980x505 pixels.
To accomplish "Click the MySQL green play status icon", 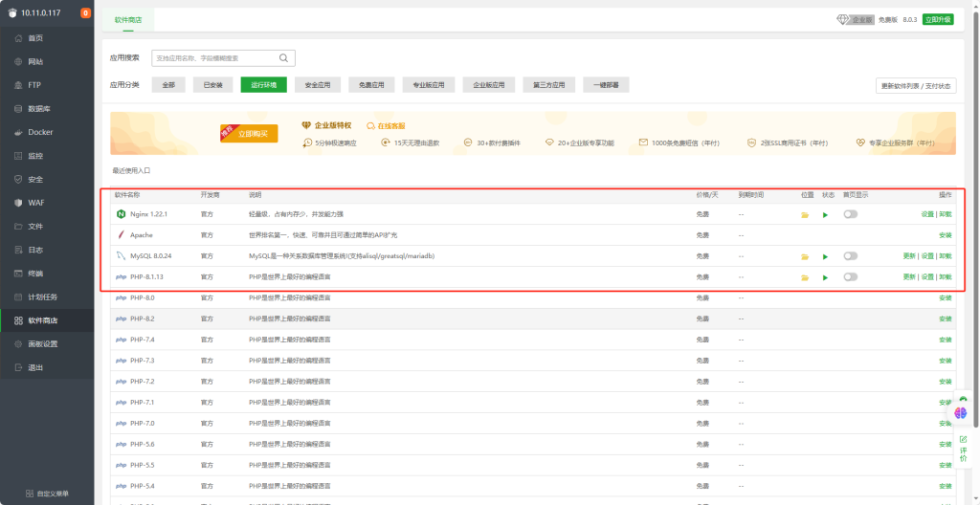I will [825, 257].
